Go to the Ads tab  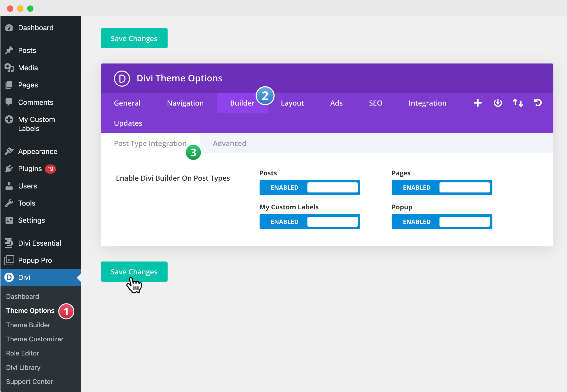tap(336, 103)
